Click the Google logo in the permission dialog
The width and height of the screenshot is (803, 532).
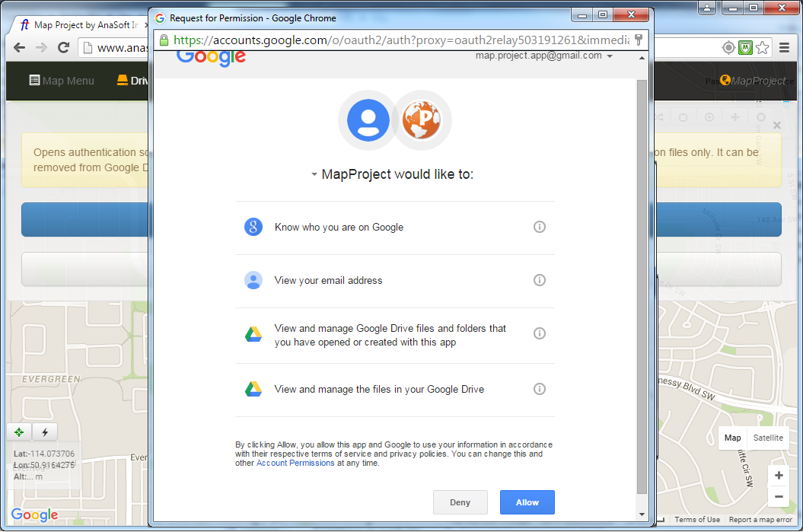click(211, 57)
